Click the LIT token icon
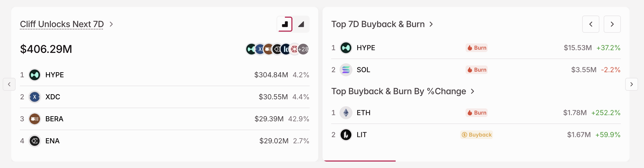This screenshot has width=644, height=168. pos(346,135)
